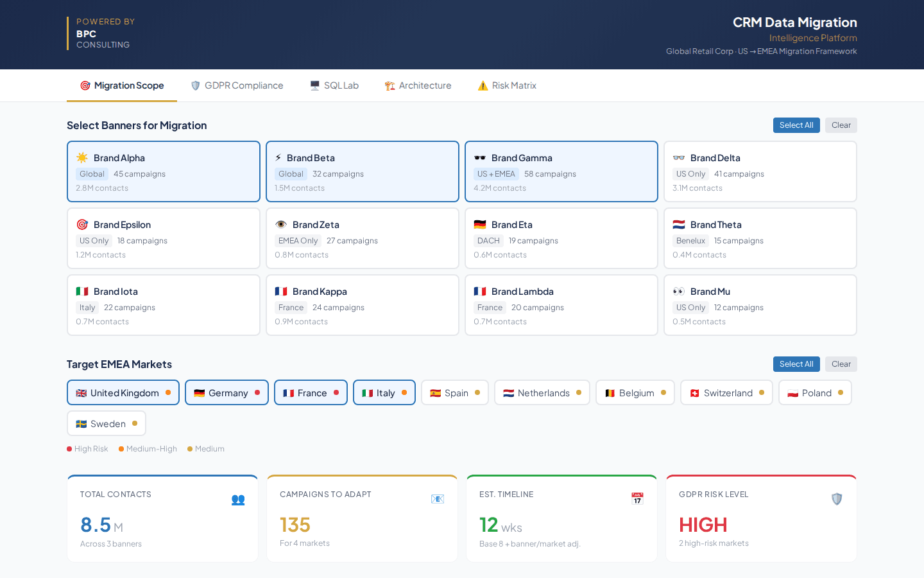Select the target icon on Migration Scope tab
The image size is (924, 578).
click(85, 85)
